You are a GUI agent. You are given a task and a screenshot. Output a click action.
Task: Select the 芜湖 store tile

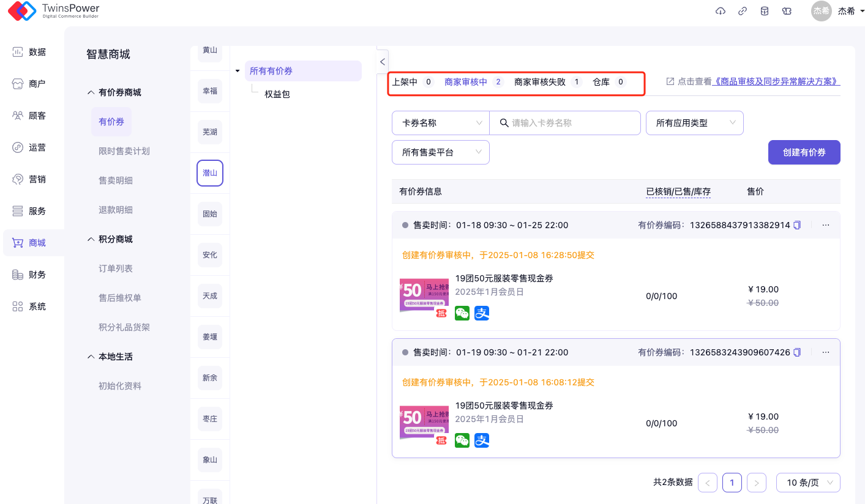click(x=210, y=132)
